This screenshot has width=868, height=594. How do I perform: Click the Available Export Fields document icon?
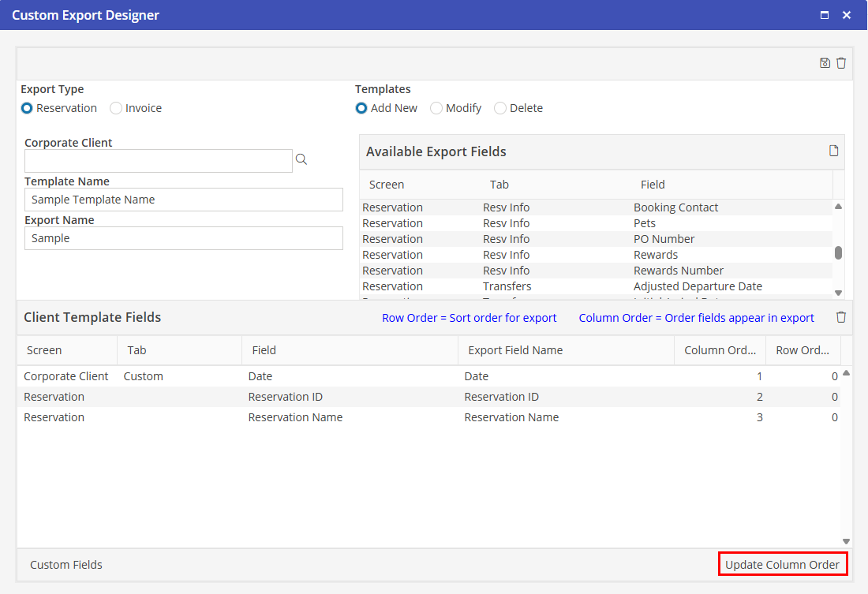(833, 151)
